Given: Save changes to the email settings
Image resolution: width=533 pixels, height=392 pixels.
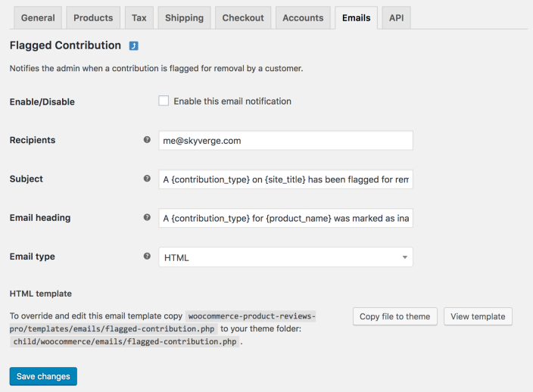Looking at the screenshot, I should pos(43,376).
